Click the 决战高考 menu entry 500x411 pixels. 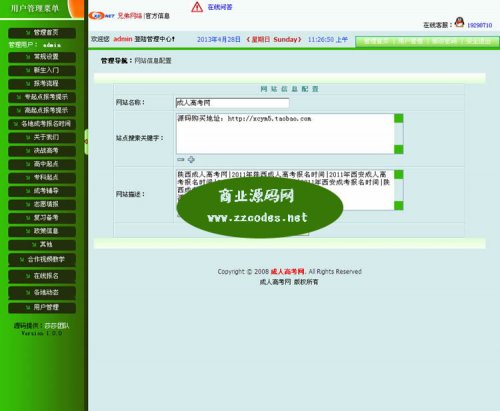(42, 151)
